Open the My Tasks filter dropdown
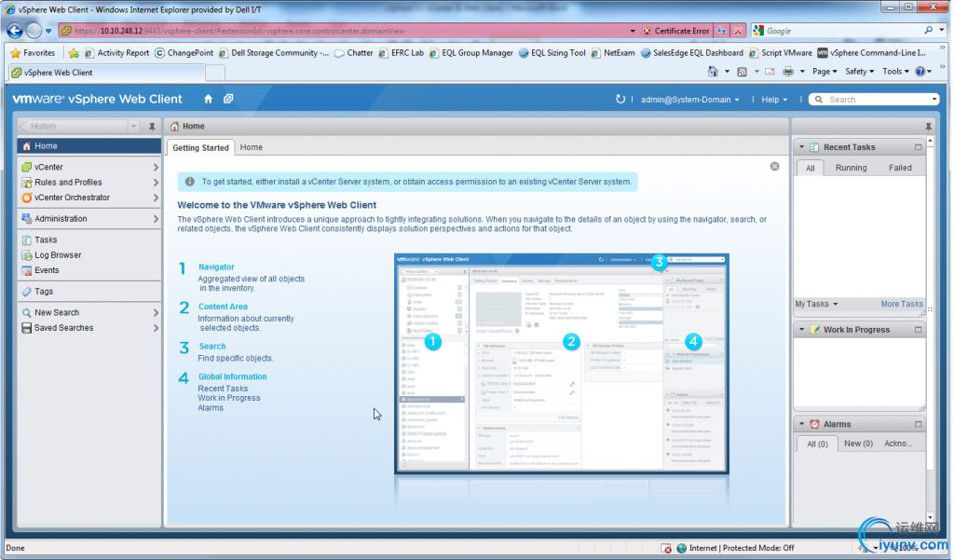954x560 pixels. pyautogui.click(x=816, y=304)
